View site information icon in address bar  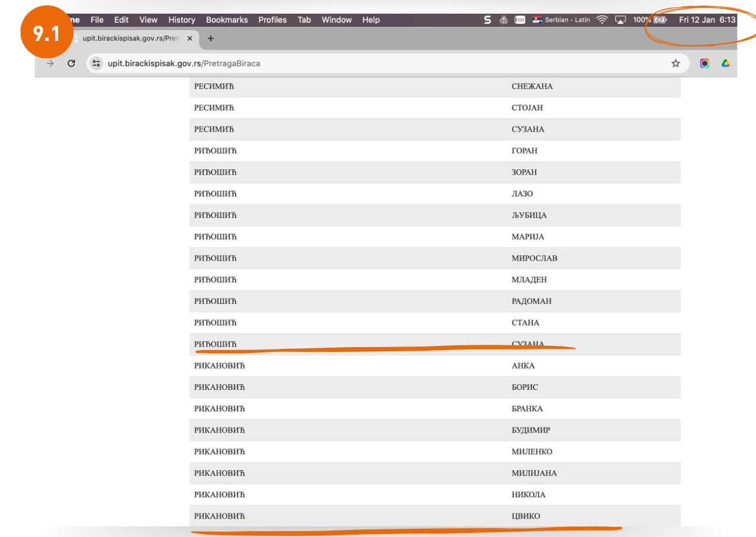tap(97, 63)
